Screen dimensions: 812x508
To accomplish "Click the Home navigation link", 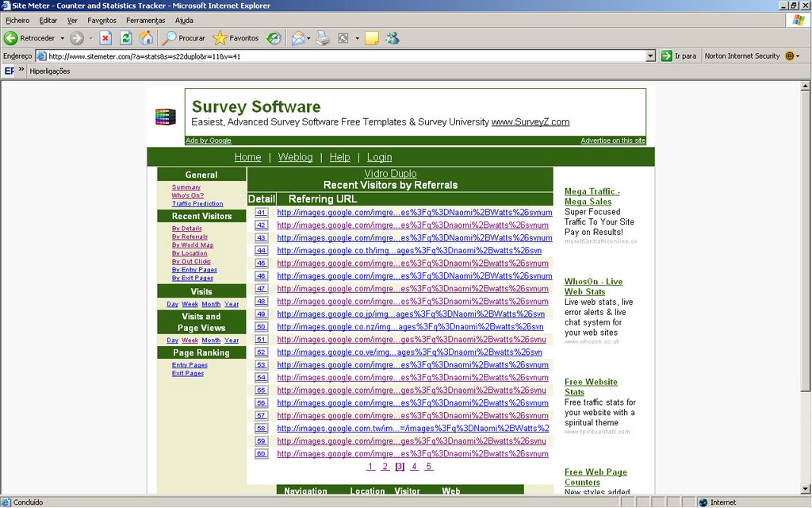I will coord(247,157).
